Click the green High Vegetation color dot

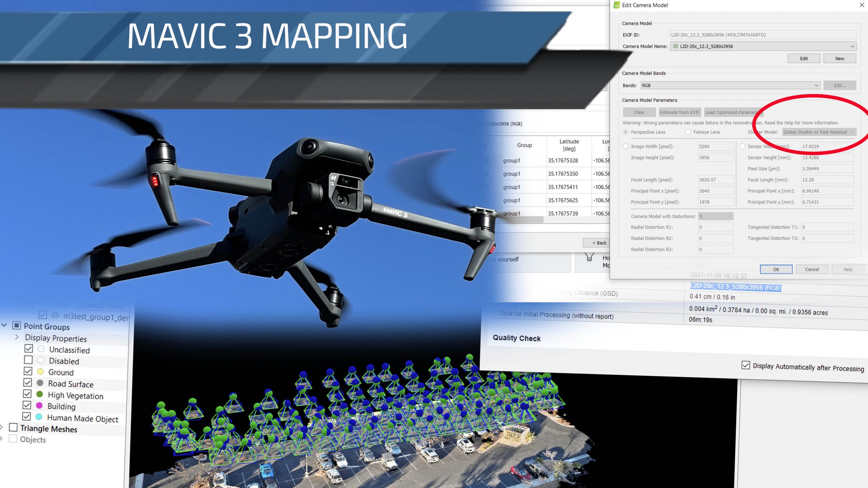click(x=40, y=394)
